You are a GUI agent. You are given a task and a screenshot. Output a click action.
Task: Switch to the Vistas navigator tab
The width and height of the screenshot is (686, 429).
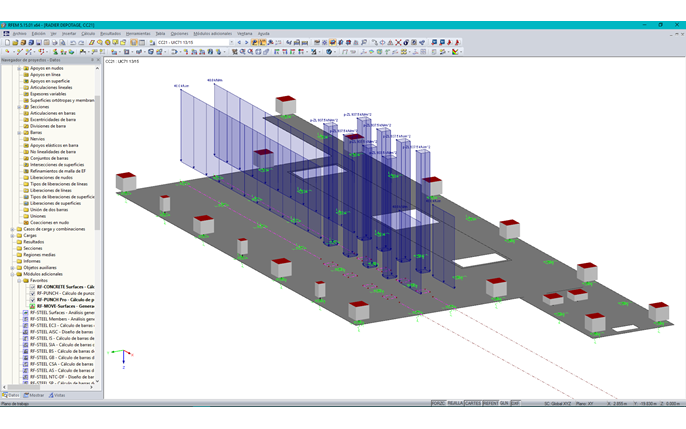coord(57,395)
